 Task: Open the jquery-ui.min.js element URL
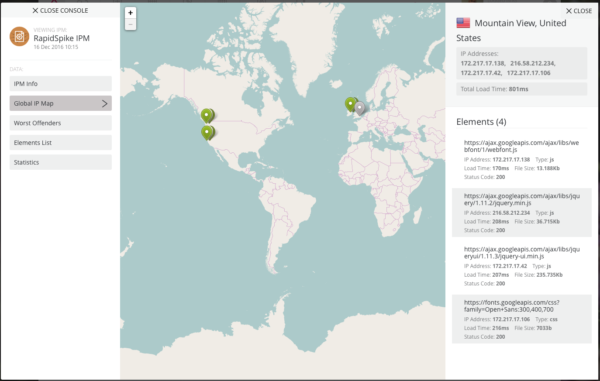pos(522,252)
